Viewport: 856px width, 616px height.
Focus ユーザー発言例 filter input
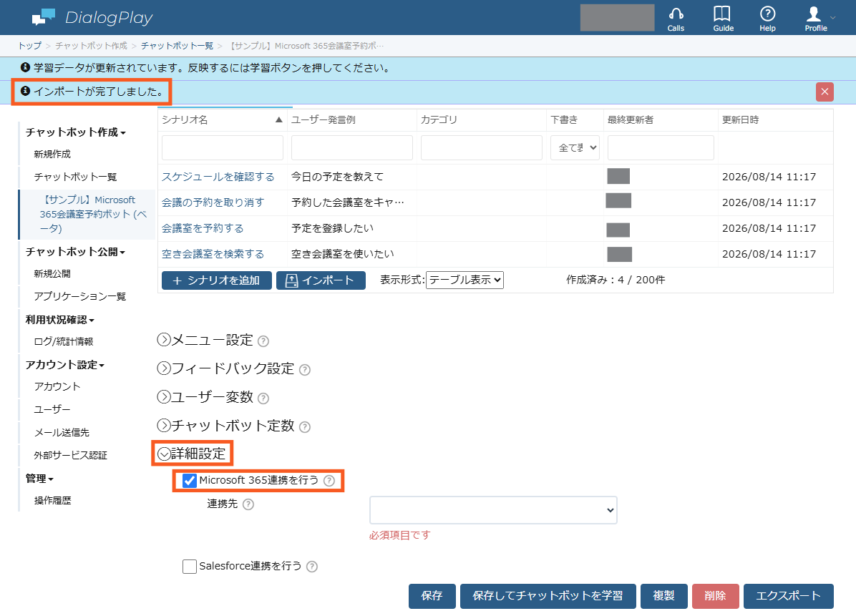(352, 148)
